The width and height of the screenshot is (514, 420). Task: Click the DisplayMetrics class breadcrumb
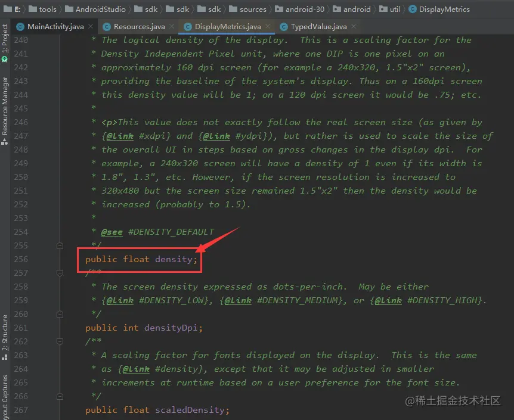[439, 9]
